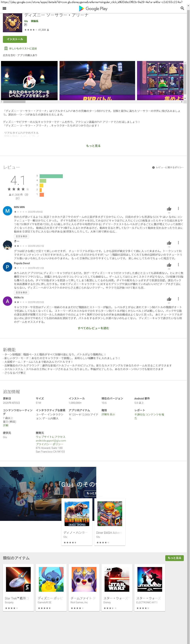Open the PVP battle screenshot

point(97,80)
